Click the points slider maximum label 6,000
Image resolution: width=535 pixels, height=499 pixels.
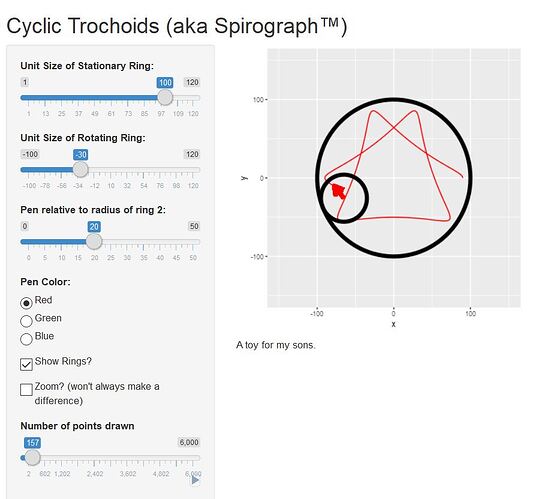[189, 442]
